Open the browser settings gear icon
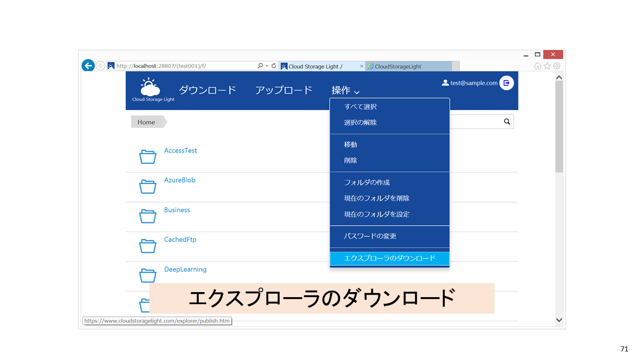 pyautogui.click(x=556, y=66)
